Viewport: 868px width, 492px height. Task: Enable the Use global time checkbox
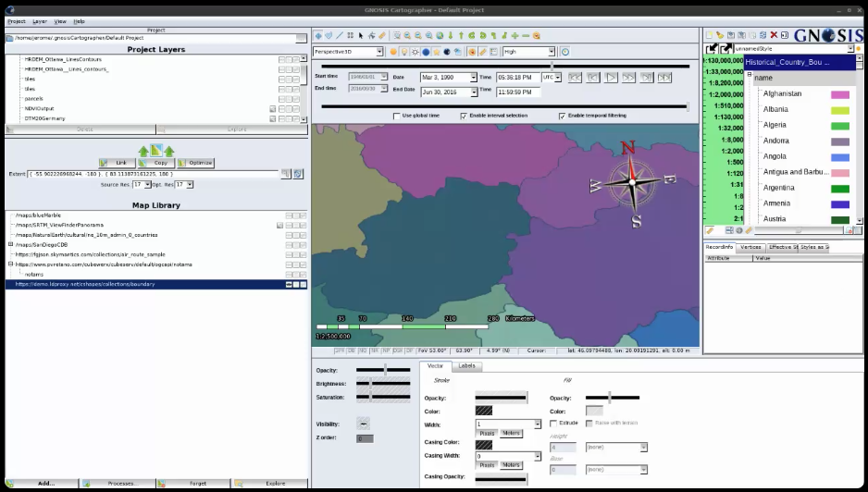click(x=397, y=116)
